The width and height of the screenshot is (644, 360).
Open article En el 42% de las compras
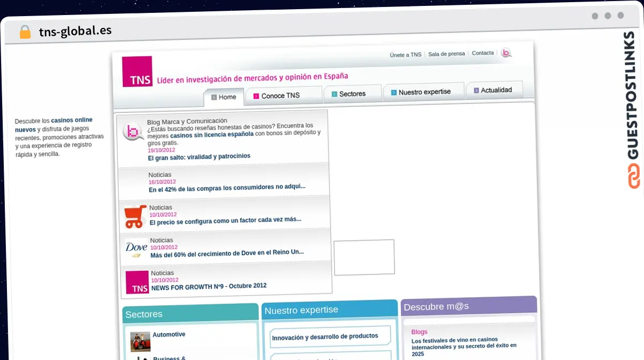[227, 189]
